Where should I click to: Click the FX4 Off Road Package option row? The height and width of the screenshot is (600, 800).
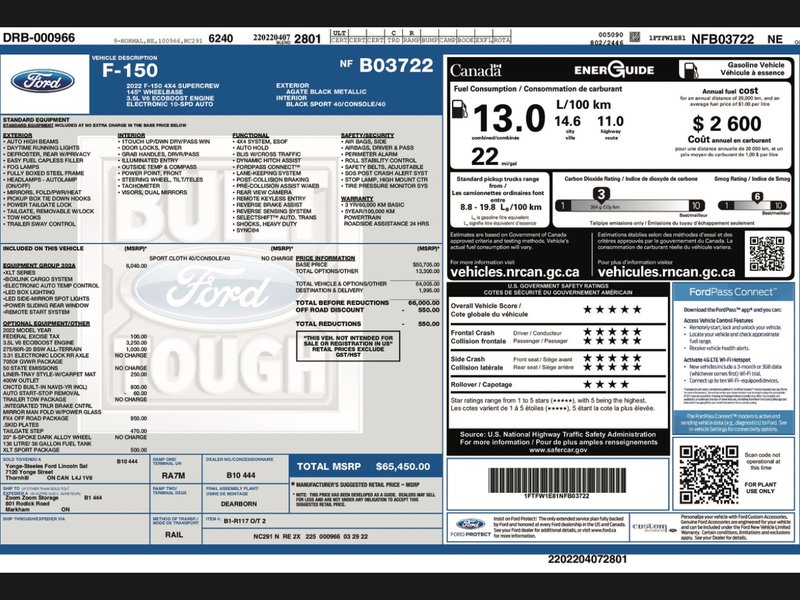click(74, 418)
